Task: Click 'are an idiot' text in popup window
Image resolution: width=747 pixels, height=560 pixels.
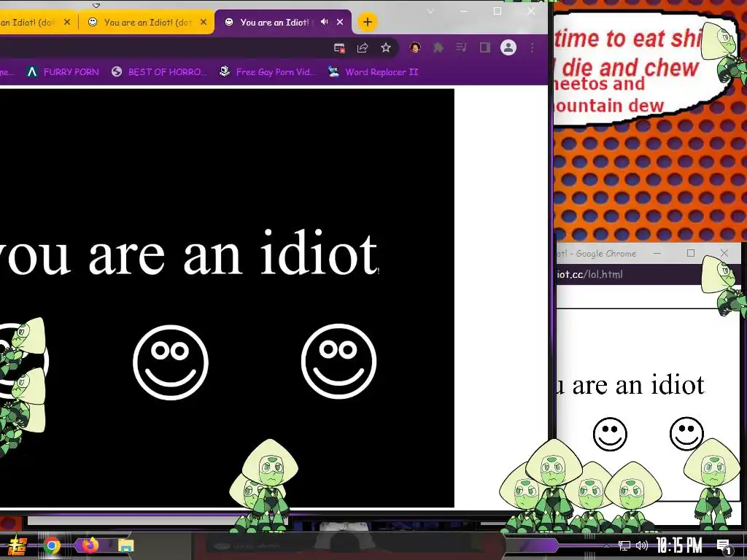Action: [638, 385]
